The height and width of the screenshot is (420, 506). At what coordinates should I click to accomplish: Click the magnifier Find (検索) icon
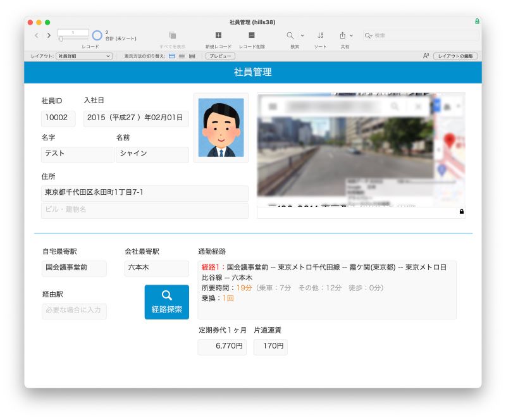(290, 35)
